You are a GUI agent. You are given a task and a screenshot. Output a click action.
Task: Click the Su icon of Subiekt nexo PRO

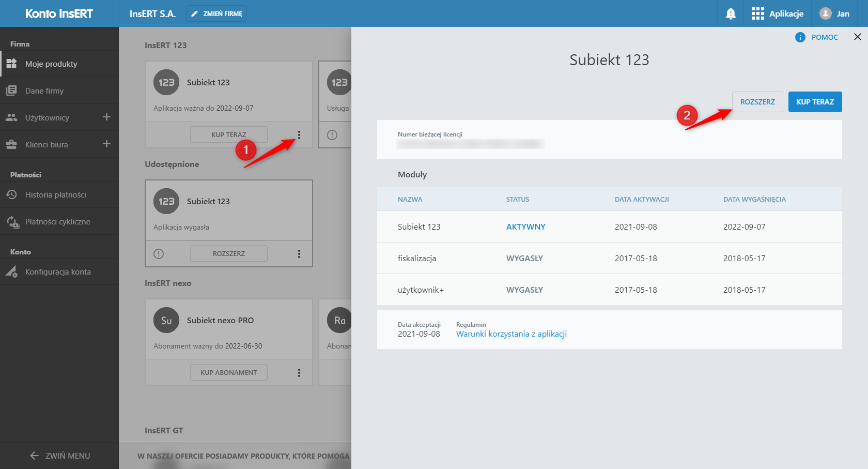coord(166,320)
